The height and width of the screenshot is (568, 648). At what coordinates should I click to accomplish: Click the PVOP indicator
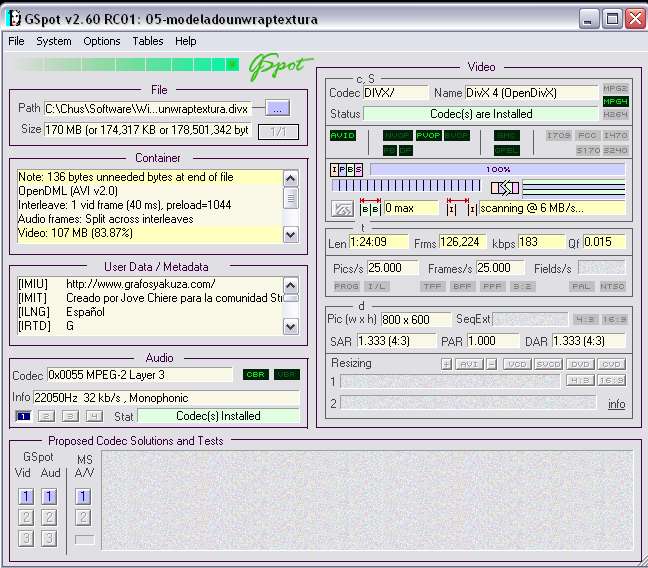tap(429, 136)
